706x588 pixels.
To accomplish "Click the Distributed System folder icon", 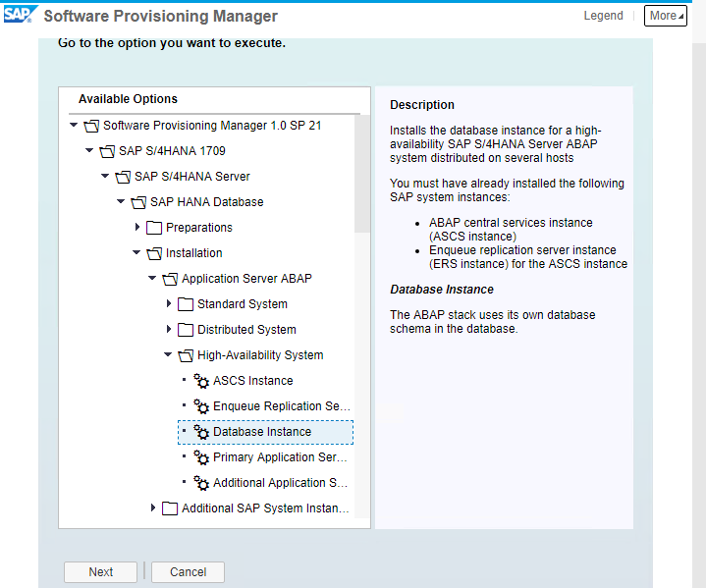I will (x=186, y=330).
